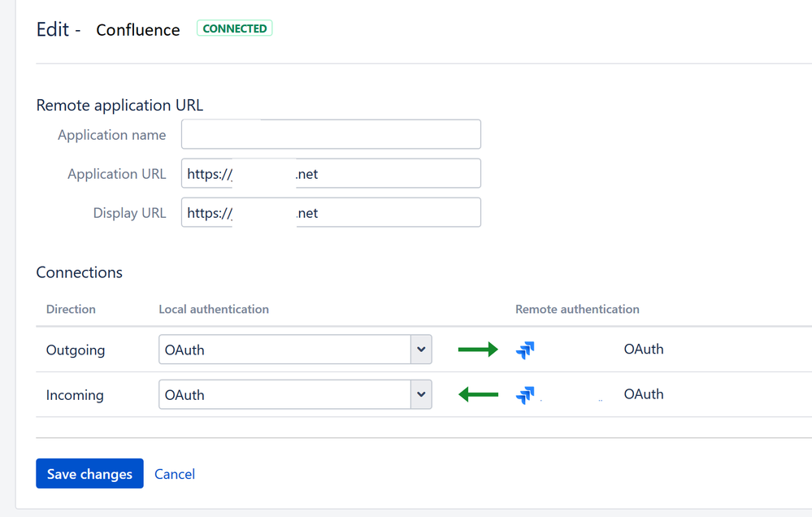Focus the Application name field
The image size is (812, 517).
click(331, 134)
